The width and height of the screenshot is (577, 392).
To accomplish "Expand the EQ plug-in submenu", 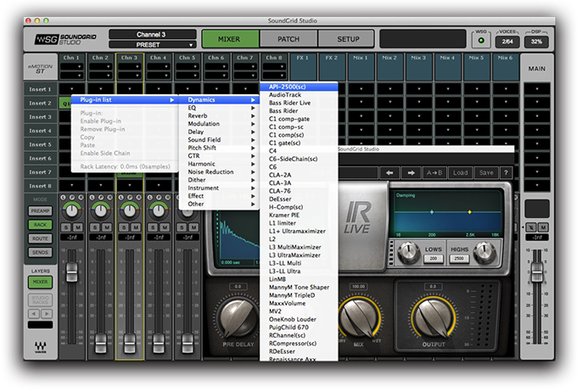I will [x=219, y=108].
